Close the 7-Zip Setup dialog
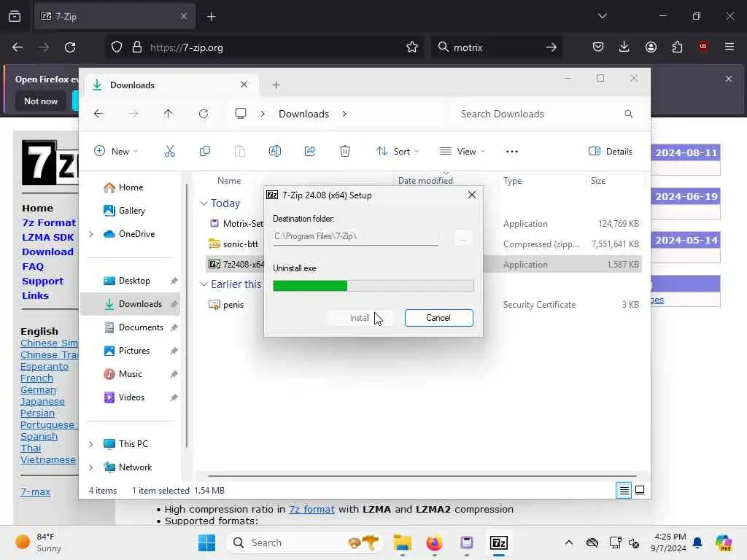Screen dimensions: 747x560 (472, 195)
